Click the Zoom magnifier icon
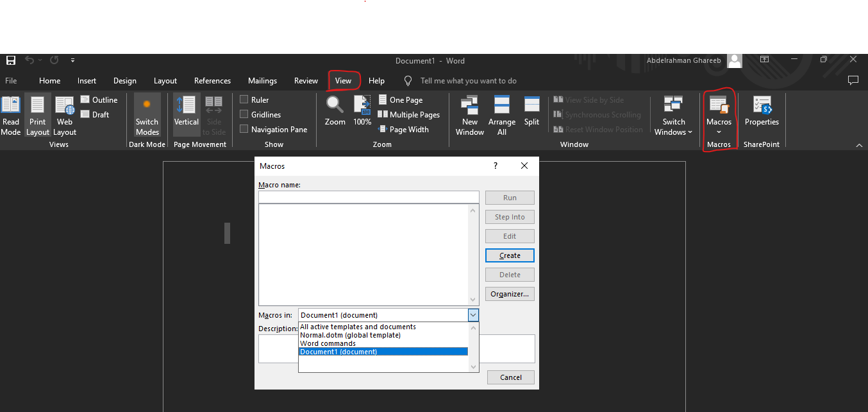 point(335,104)
